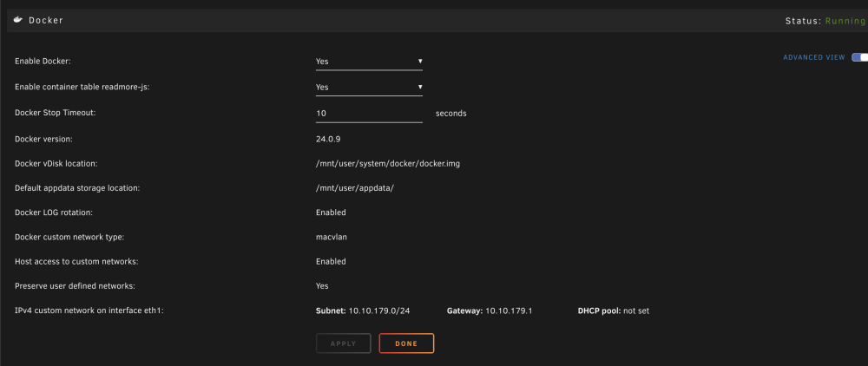Click the Docker whale icon in header
This screenshot has width=868, height=366.
click(x=18, y=20)
